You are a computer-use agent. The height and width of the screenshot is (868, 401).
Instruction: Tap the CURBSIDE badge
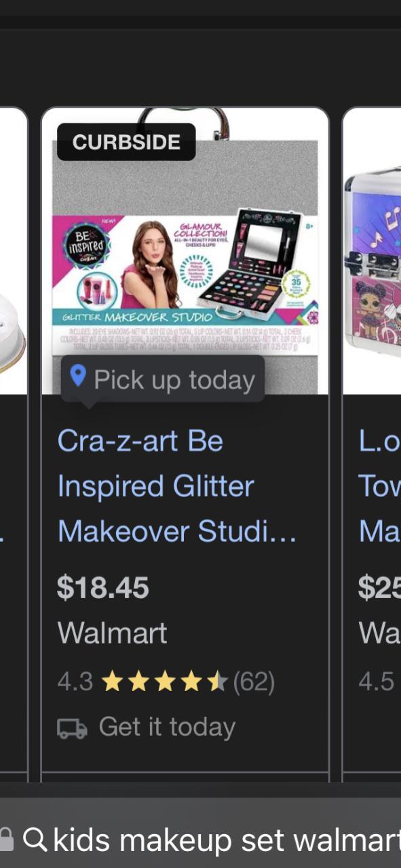(x=126, y=142)
